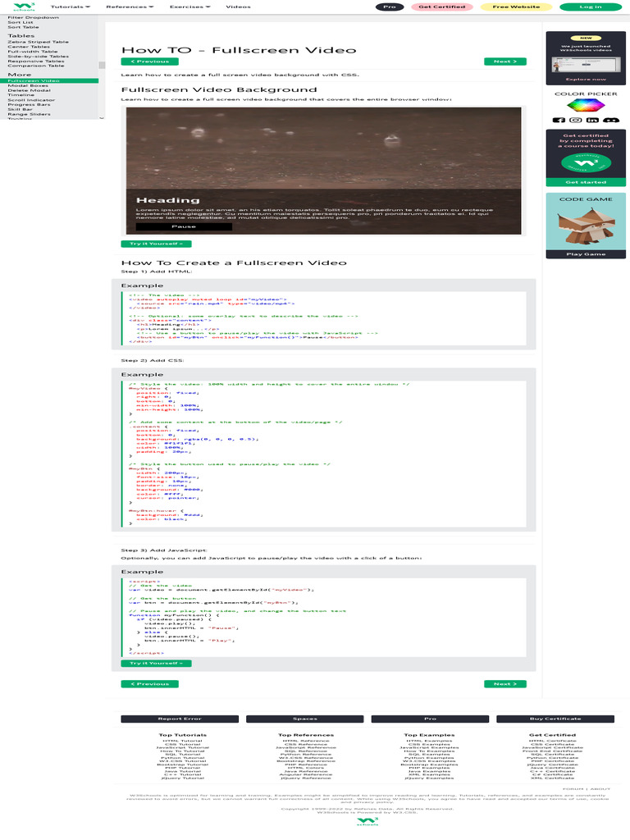Image resolution: width=630 pixels, height=840 pixels.
Task: Click the Free Website button
Action: coord(517,7)
